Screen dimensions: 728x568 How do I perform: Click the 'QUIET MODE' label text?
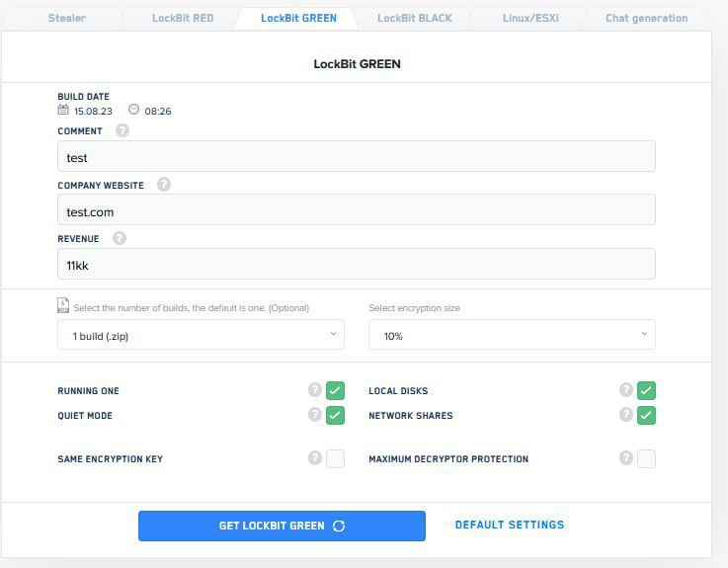pyautogui.click(x=85, y=416)
